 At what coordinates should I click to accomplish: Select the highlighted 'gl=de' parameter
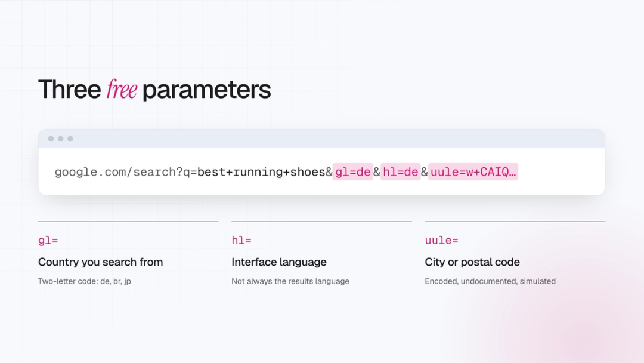353,172
